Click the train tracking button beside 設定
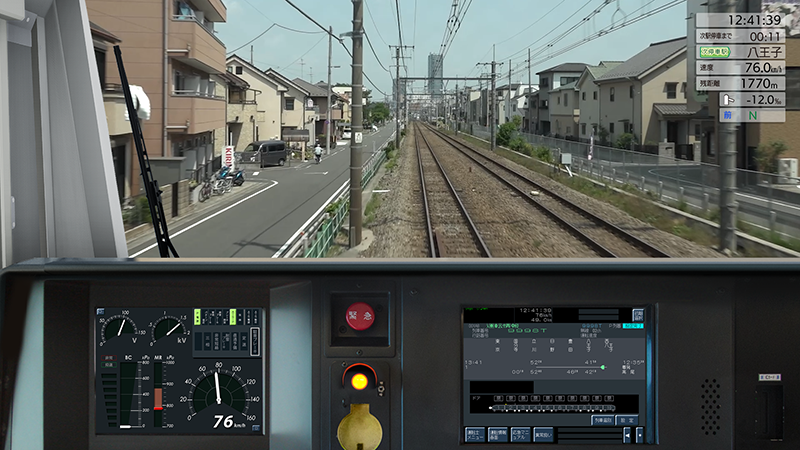 [603, 420]
